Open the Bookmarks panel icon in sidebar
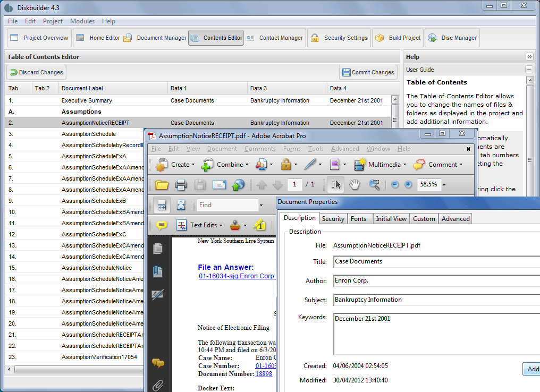 tap(158, 271)
